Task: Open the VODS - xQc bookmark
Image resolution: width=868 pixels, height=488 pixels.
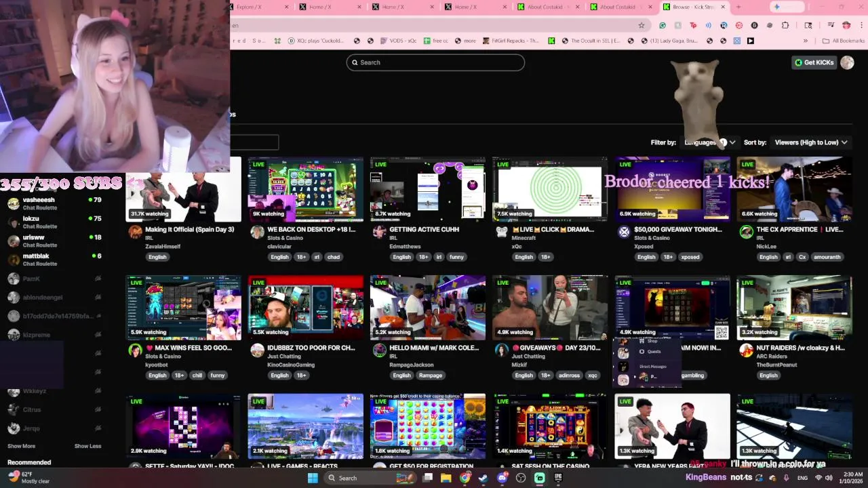Action: pos(398,41)
